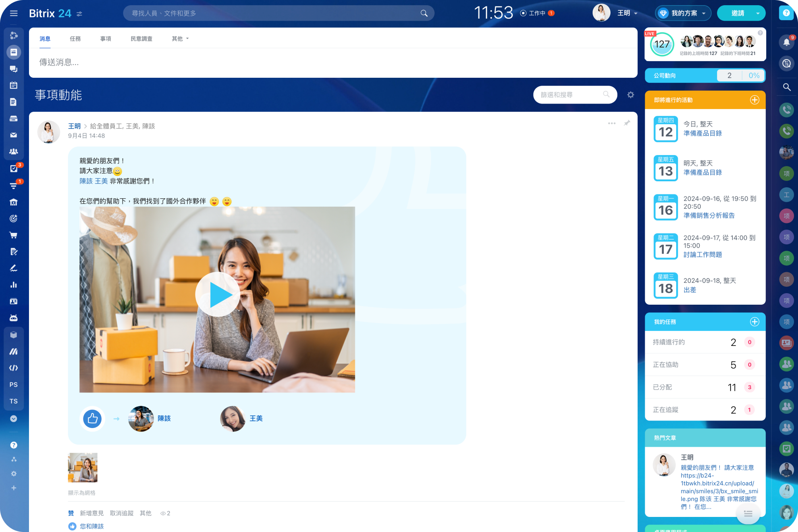Open feed settings gear icon
Image resolution: width=798 pixels, height=532 pixels.
tap(630, 95)
